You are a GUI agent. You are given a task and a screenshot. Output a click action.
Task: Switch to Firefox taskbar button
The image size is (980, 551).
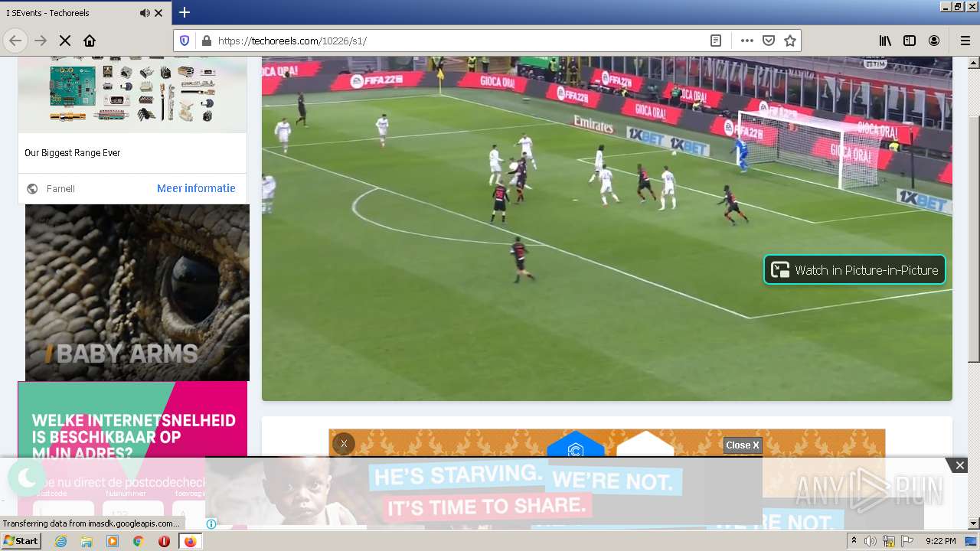(x=190, y=541)
